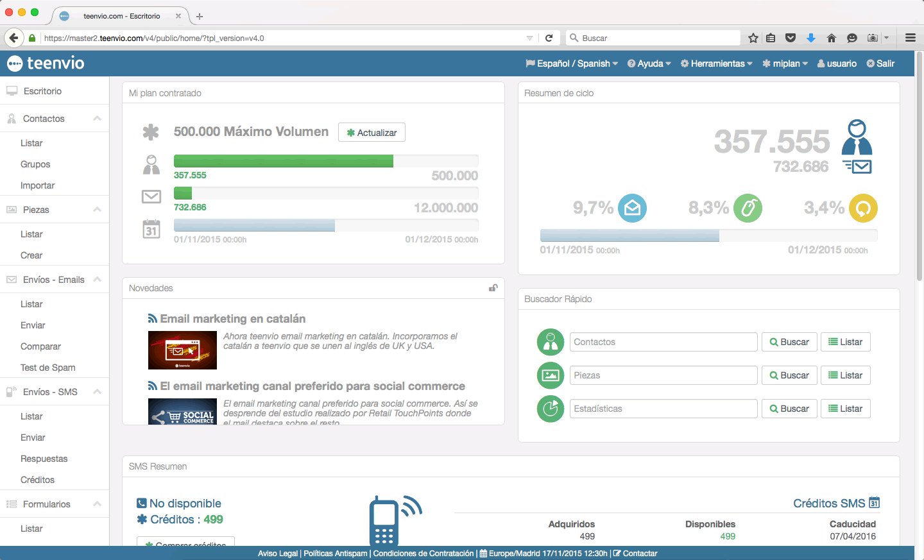Open the opens rate envelope icon showing 9,7%
The height and width of the screenshot is (560, 924).
coord(631,208)
